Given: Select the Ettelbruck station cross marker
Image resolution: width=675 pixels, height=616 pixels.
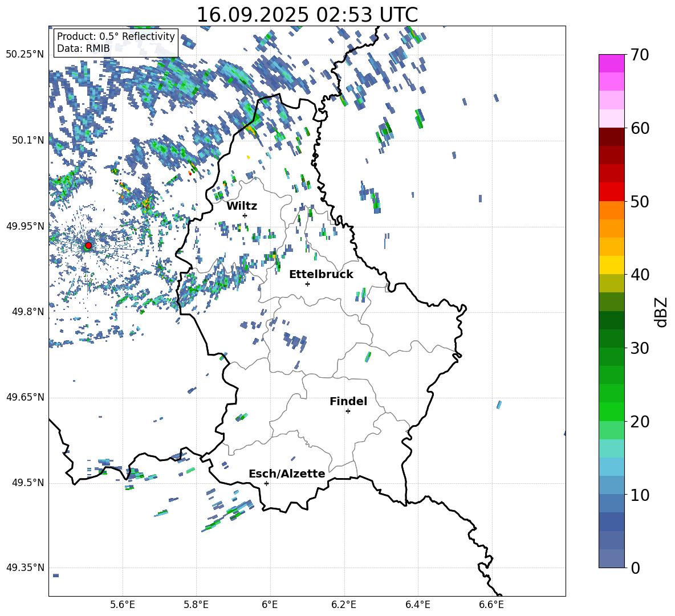Looking at the screenshot, I should (x=307, y=284).
